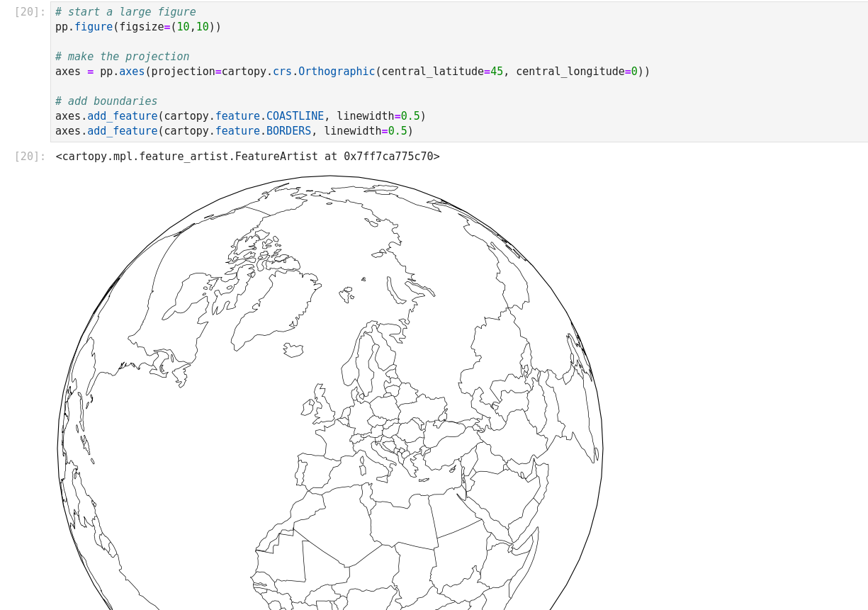
Task: Click the FeatureArtist output text
Action: click(x=247, y=157)
